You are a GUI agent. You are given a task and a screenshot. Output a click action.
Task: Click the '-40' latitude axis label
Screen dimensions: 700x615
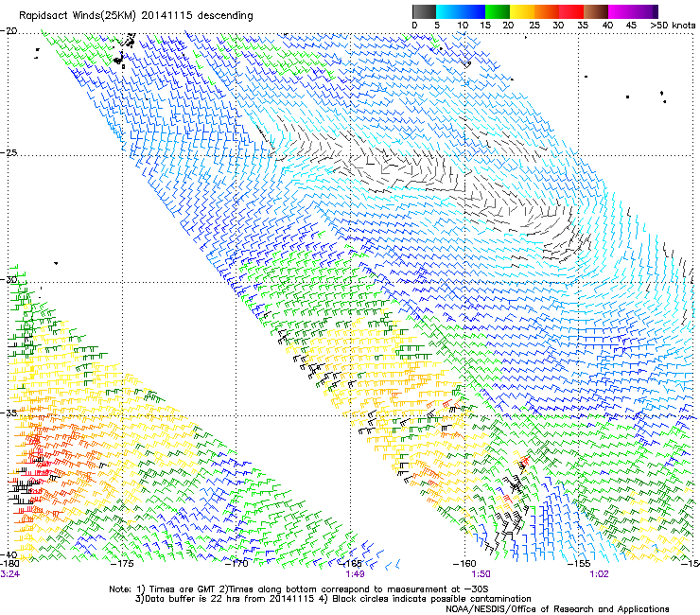[x=9, y=554]
